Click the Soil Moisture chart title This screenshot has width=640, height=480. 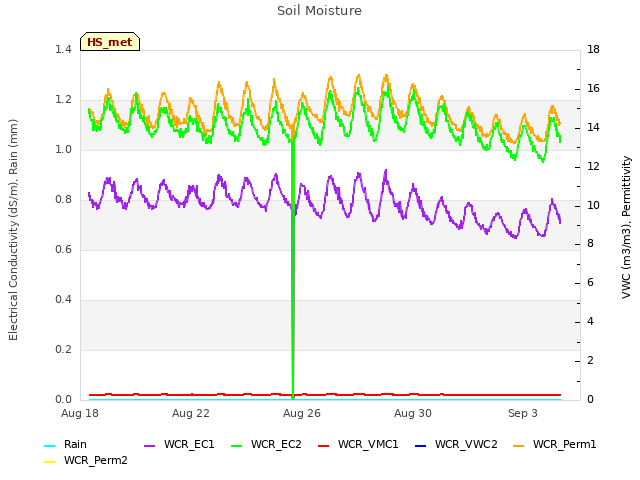[319, 11]
